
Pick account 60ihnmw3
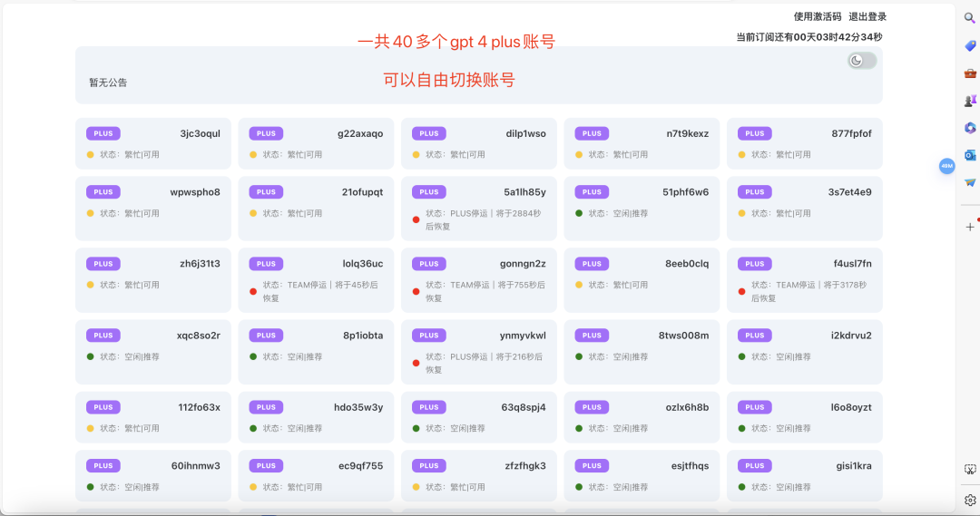click(x=153, y=476)
